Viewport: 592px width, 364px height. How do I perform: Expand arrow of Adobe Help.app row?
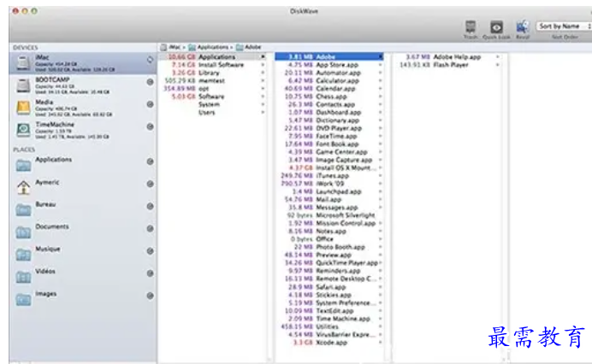tap(498, 57)
